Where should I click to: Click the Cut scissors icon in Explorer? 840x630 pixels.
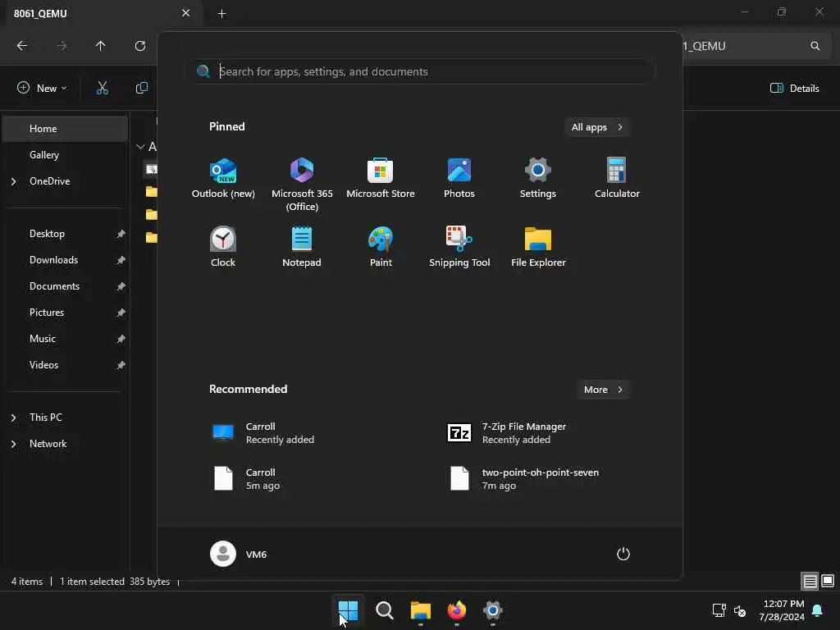(x=103, y=88)
